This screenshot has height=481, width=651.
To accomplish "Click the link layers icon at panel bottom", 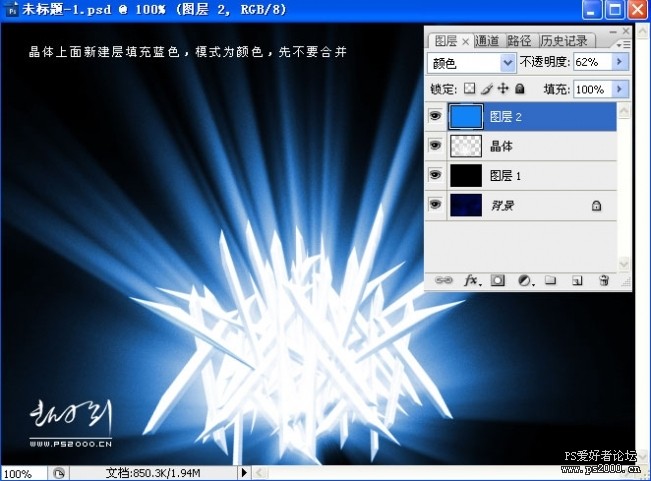I will pyautogui.click(x=443, y=281).
